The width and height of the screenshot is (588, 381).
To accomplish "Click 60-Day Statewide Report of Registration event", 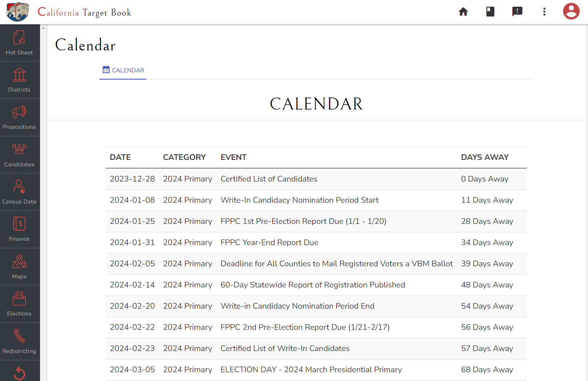I will (313, 285).
